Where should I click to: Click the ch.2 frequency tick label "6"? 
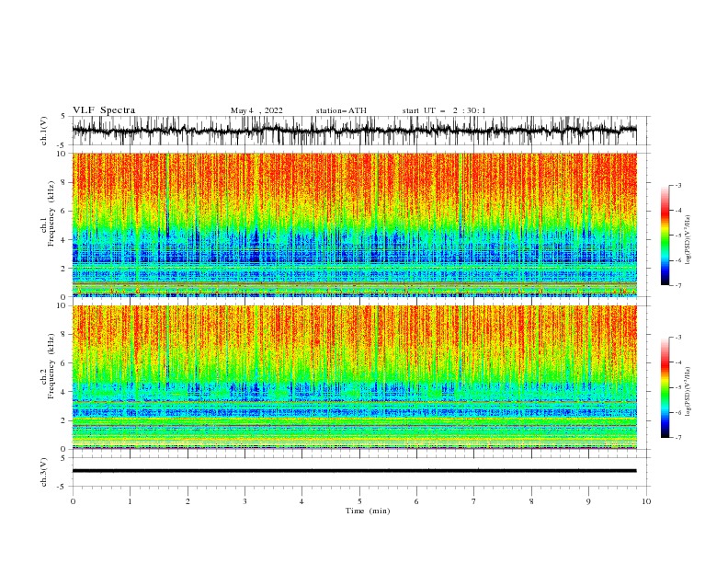click(63, 363)
